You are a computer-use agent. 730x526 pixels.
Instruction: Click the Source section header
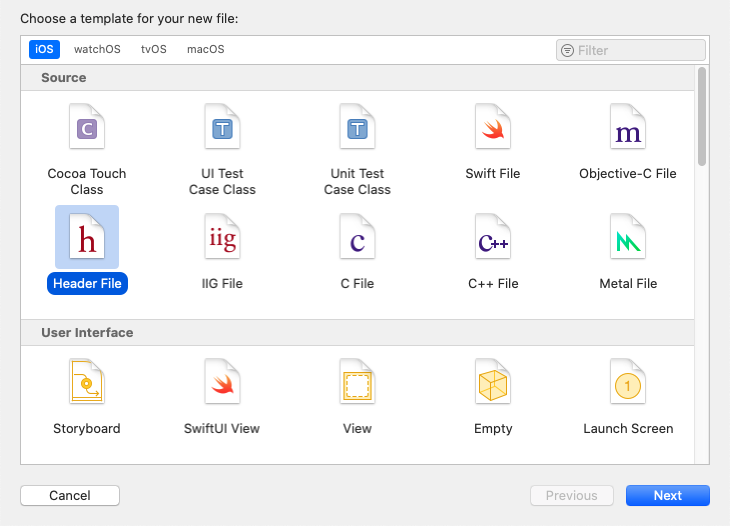(x=358, y=78)
